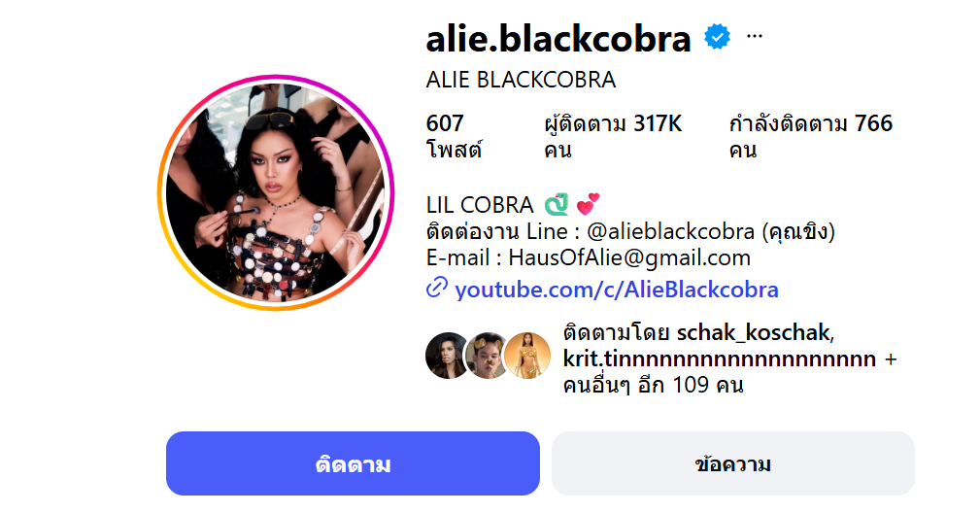Open schak_koschak mutual follower name
This screenshot has height=513, width=980.
(x=756, y=332)
